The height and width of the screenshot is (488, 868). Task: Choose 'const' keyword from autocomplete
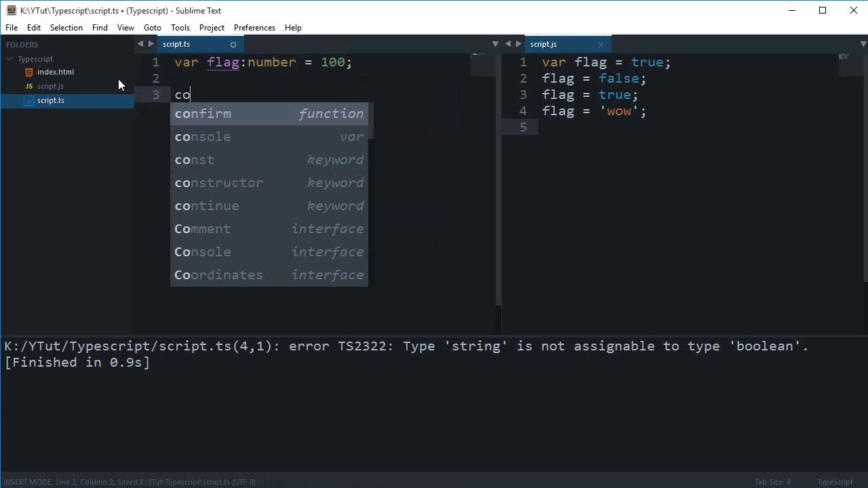tap(269, 160)
